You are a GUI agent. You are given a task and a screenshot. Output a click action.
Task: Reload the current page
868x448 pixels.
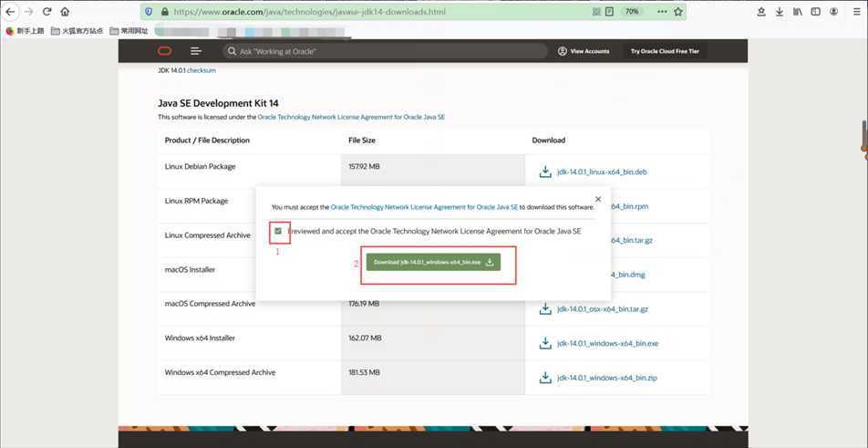coord(47,12)
